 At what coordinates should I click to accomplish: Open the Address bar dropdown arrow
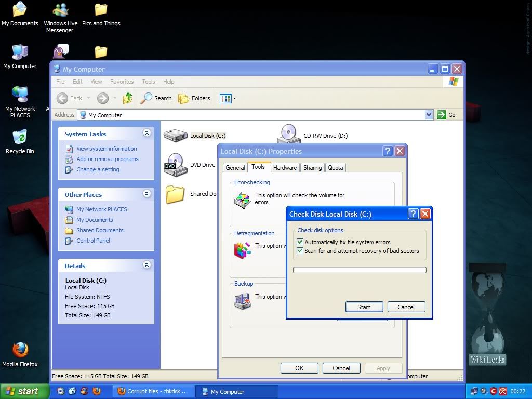(x=429, y=115)
